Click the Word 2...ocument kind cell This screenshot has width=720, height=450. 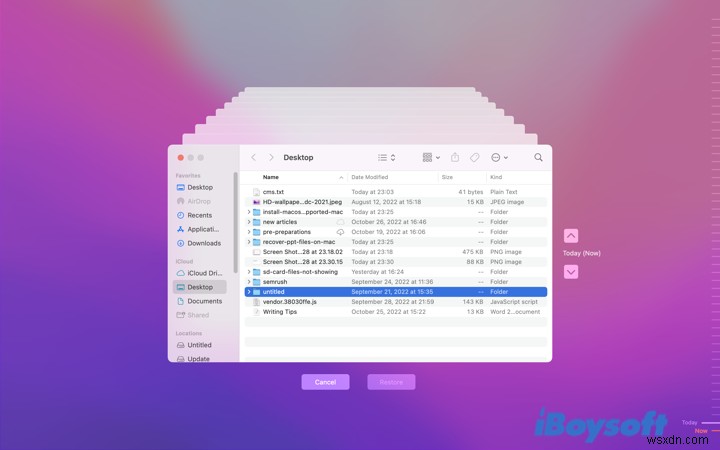tap(515, 312)
